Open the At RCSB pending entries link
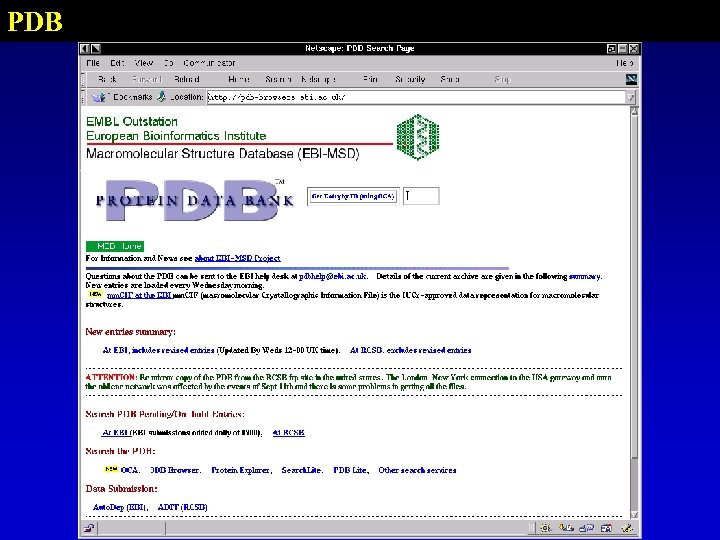The image size is (720, 540). [x=288, y=433]
